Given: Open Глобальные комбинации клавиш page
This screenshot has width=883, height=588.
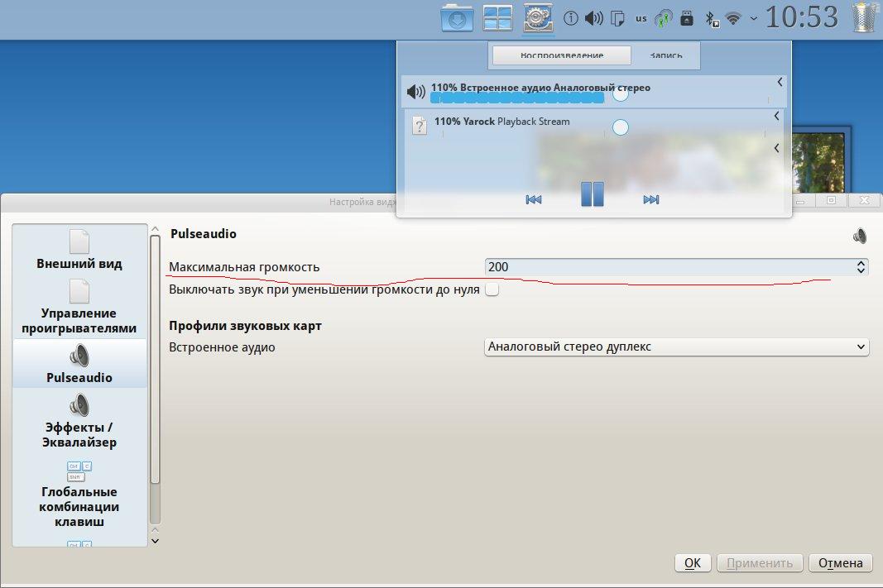Looking at the screenshot, I should (x=79, y=494).
